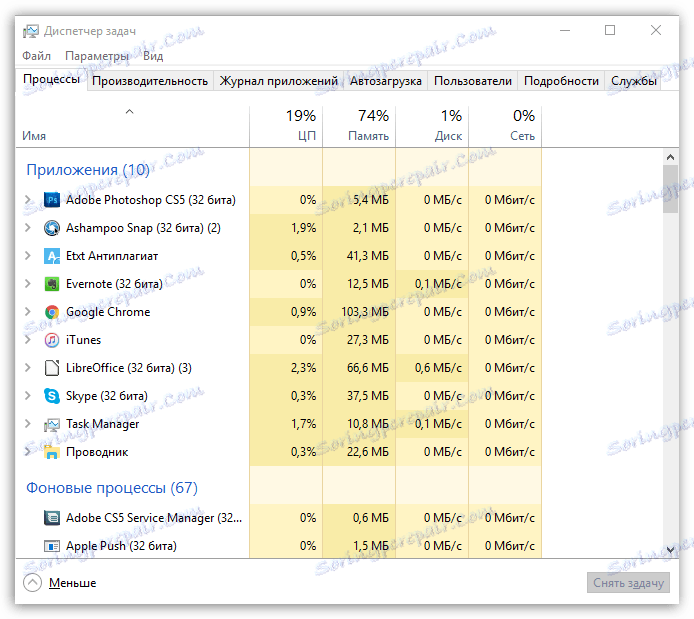The height and width of the screenshot is (619, 694).
Task: Click the Skype icon
Action: pos(52,396)
